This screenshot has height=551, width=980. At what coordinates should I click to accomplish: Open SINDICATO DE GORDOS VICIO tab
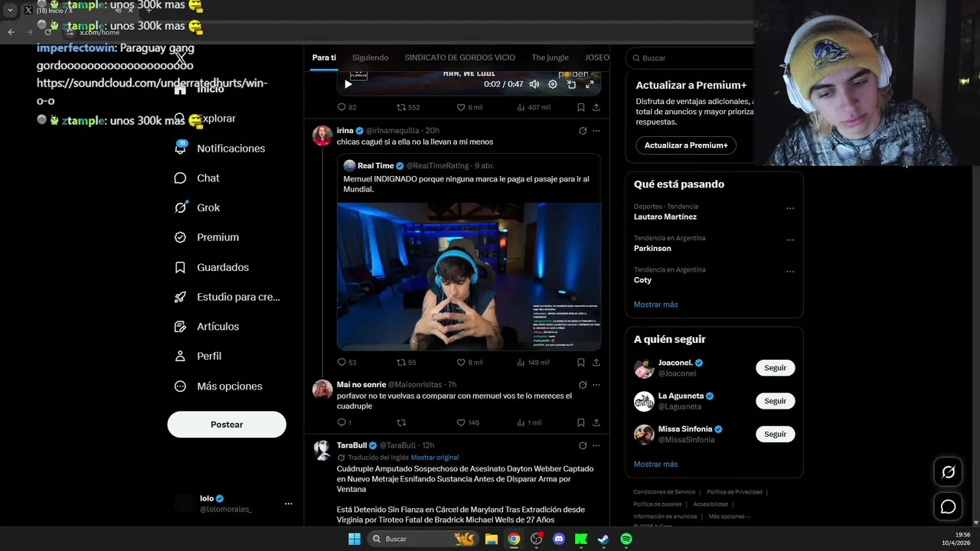point(460,57)
